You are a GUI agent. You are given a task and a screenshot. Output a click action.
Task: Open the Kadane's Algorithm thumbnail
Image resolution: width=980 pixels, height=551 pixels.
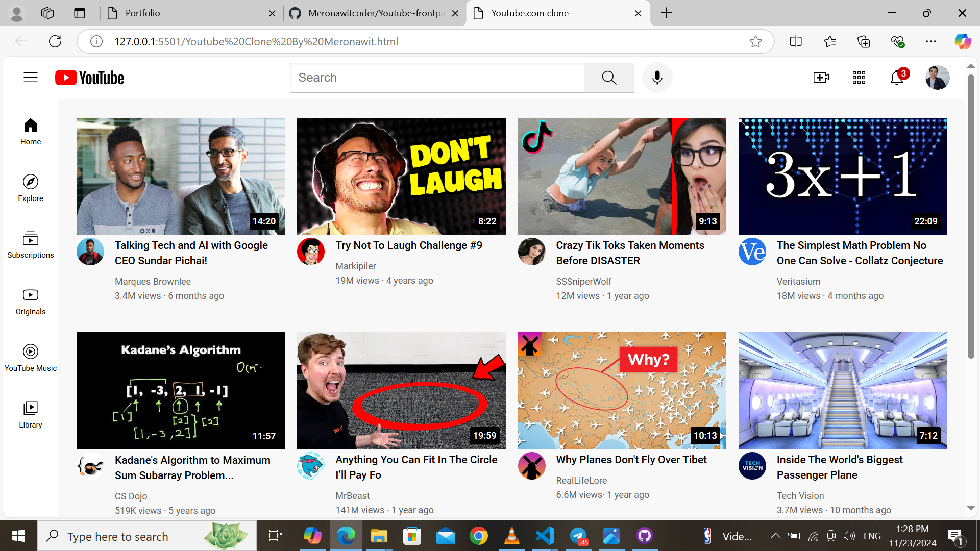click(181, 391)
